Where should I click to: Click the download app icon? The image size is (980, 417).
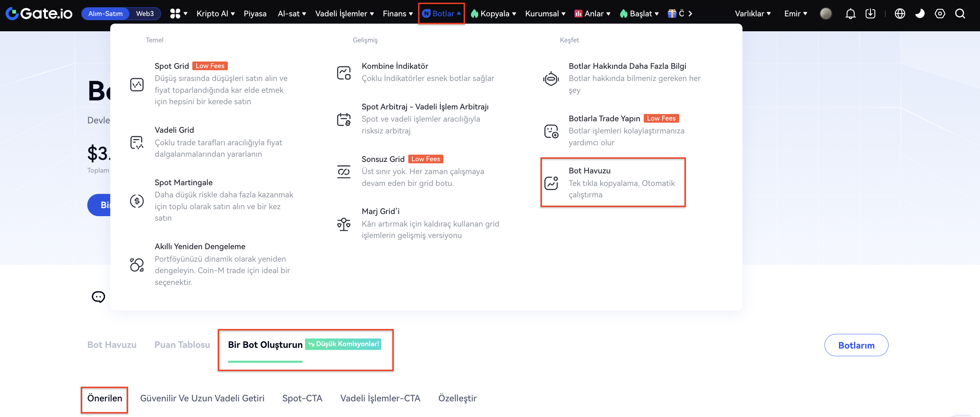coord(870,14)
